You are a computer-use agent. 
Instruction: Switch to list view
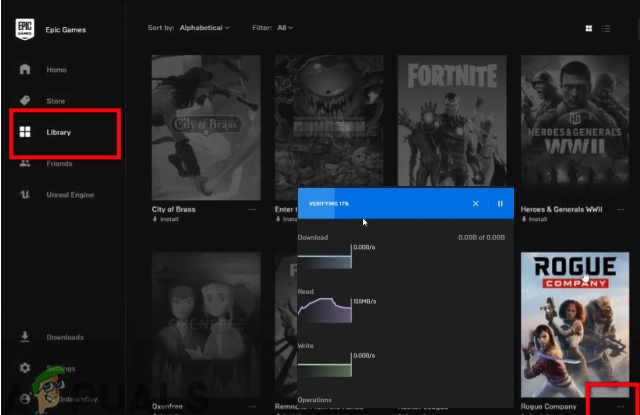pos(606,28)
